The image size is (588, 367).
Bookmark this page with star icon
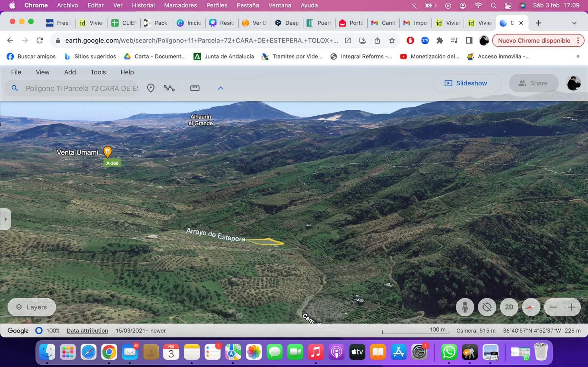392,40
